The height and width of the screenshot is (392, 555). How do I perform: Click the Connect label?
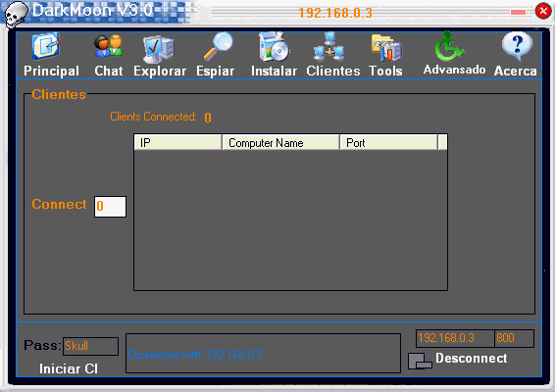coord(59,204)
